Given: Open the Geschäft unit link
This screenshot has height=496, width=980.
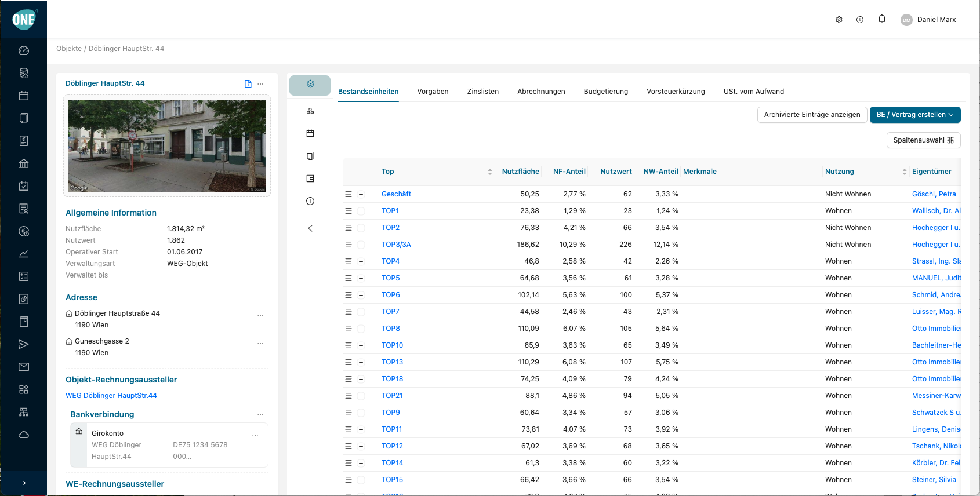Looking at the screenshot, I should coord(396,194).
